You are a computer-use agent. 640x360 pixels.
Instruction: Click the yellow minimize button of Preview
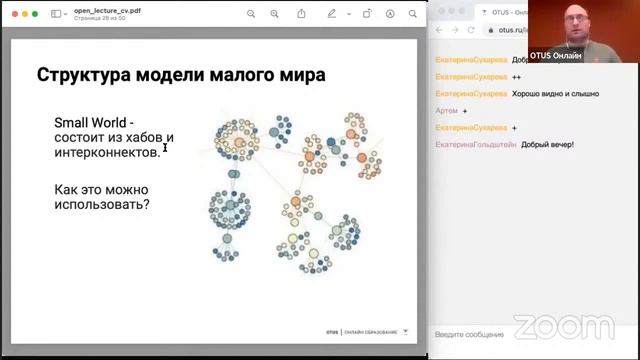click(25, 14)
